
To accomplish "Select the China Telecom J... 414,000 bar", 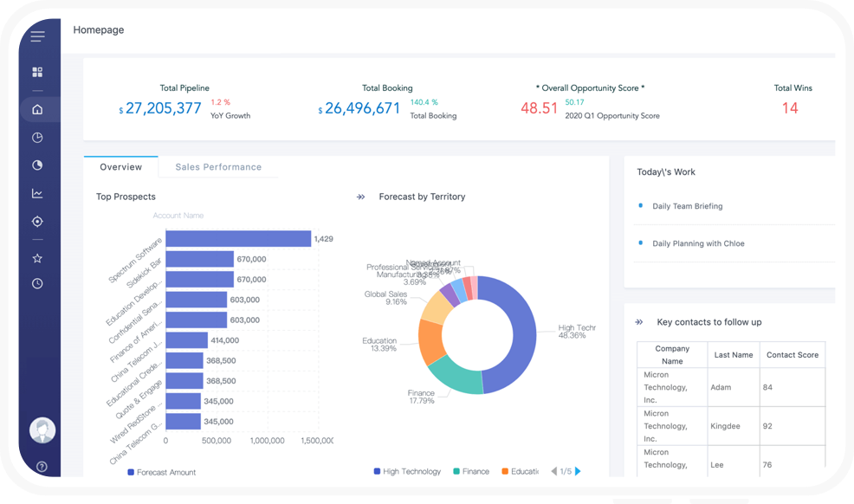I will click(187, 340).
